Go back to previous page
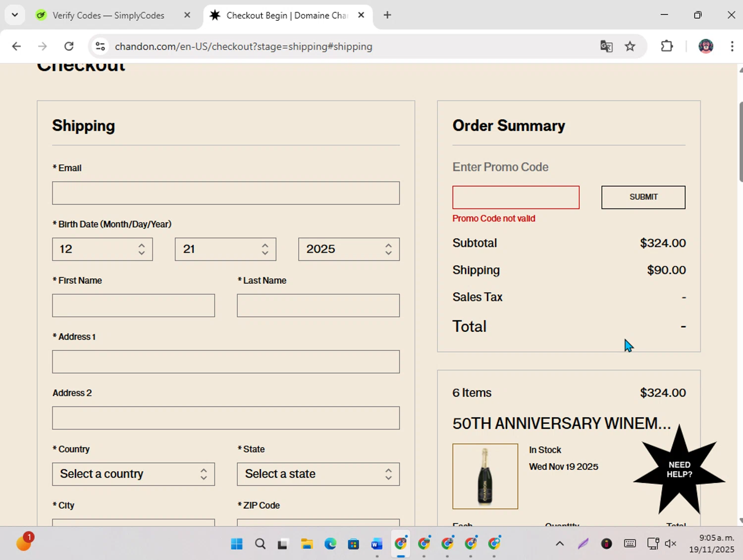This screenshot has width=743, height=560. tap(16, 46)
